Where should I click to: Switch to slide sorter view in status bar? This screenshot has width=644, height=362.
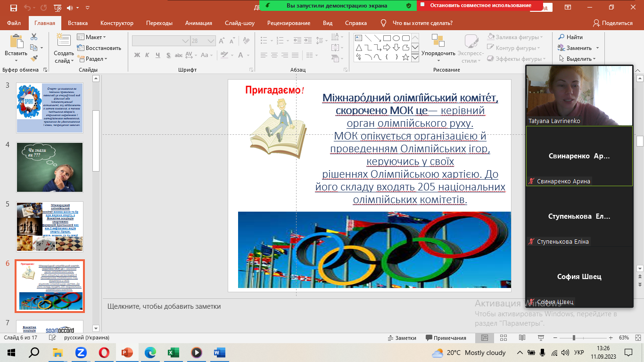click(503, 338)
